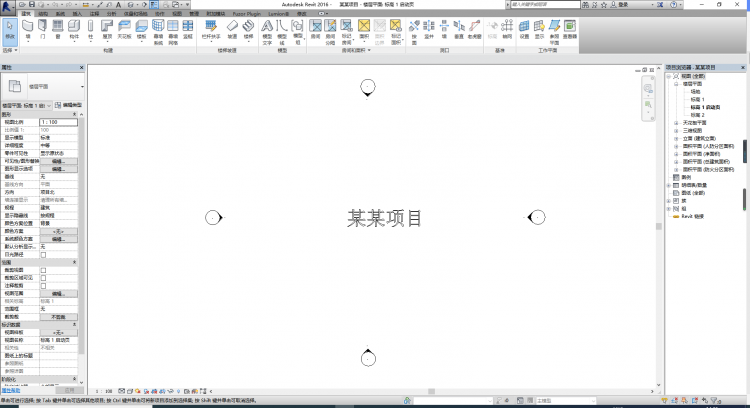The image size is (750, 408).
Task: Toggle Annotation Crop (注释裁剪) checkbox
Action: point(43,286)
